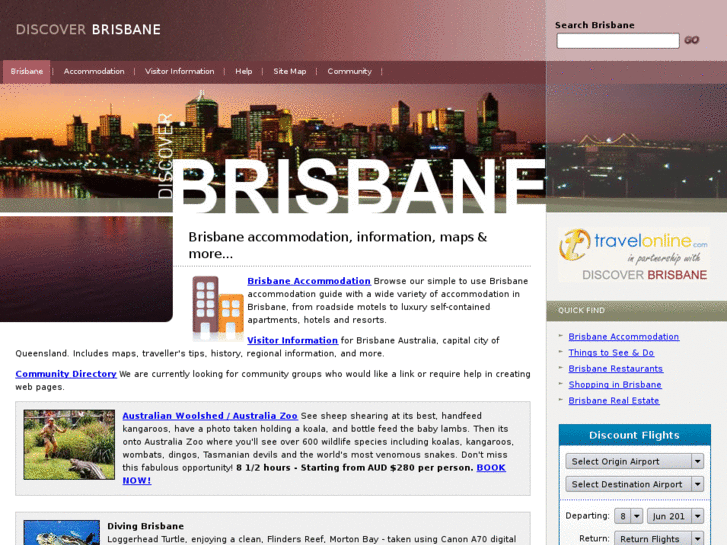Click the GO search button
The height and width of the screenshot is (545, 727).
tap(691, 40)
